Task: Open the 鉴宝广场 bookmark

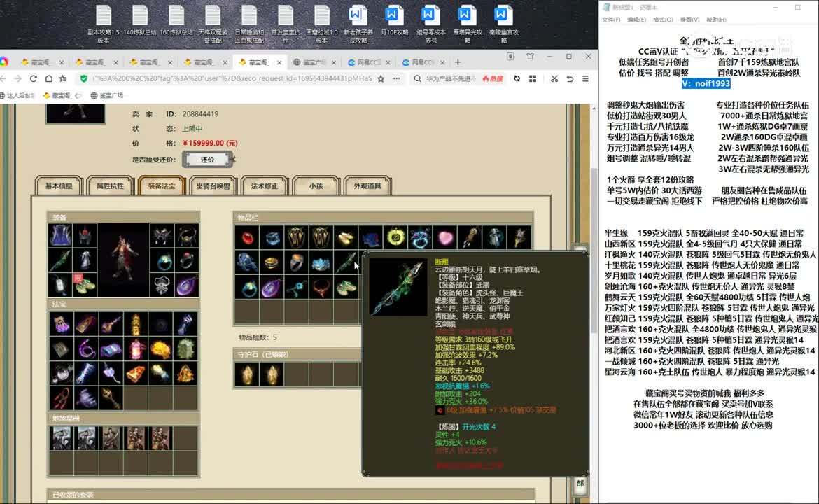Action: (107, 96)
